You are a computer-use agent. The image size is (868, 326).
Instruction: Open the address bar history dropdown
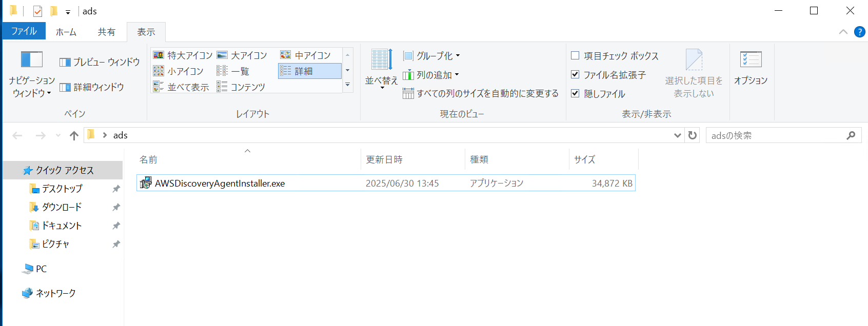coord(677,135)
